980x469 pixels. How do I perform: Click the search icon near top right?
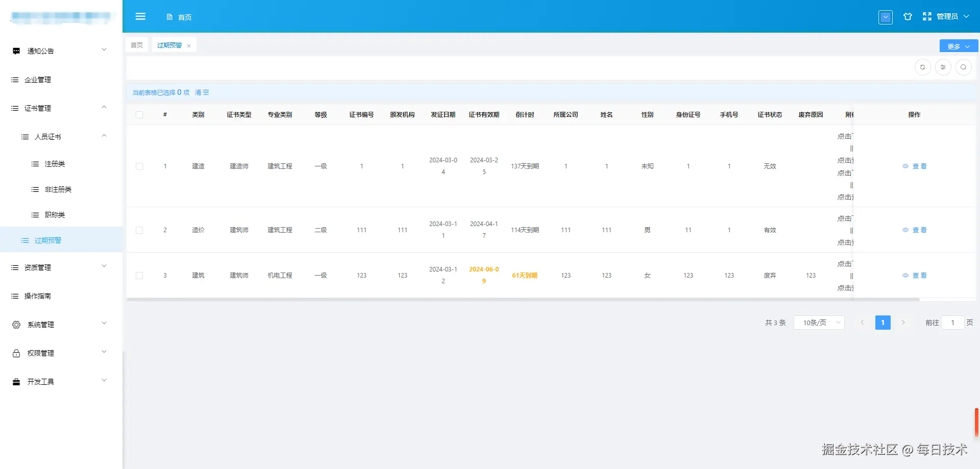click(x=963, y=67)
